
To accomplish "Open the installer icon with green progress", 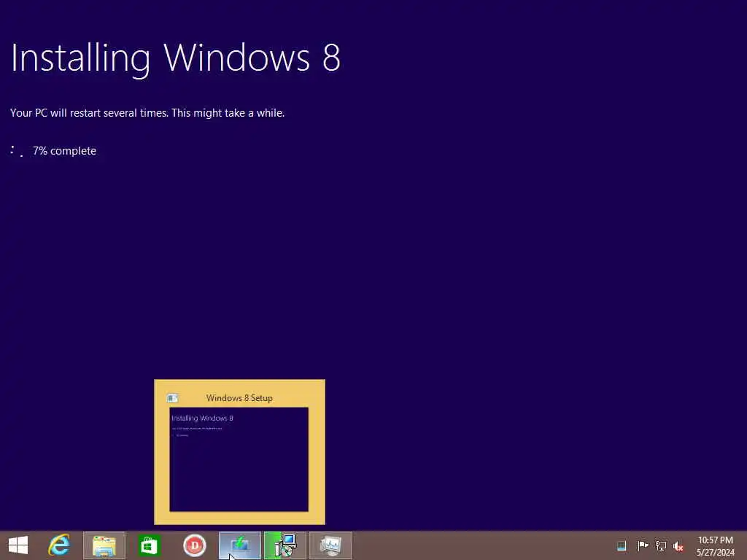I will point(285,545).
